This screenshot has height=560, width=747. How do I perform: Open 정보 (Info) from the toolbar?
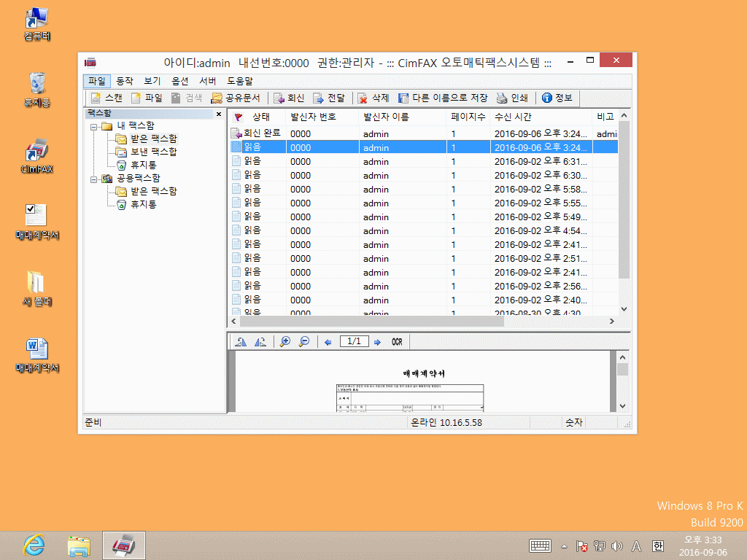(557, 98)
